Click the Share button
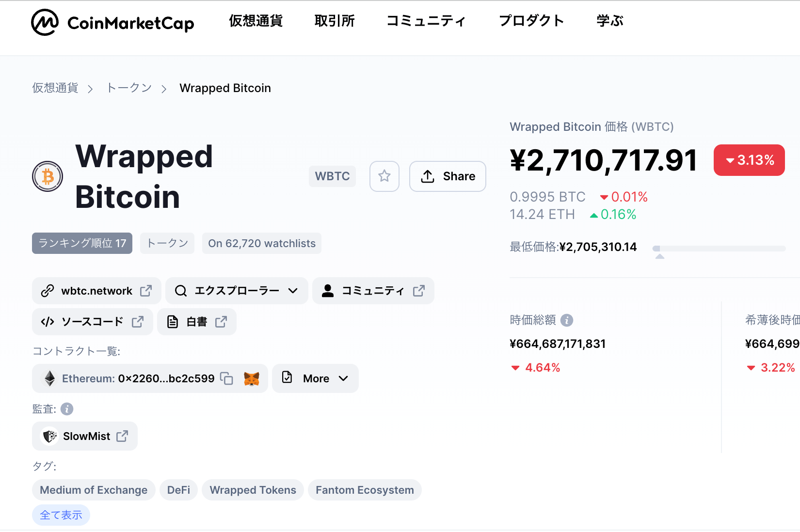 pos(448,176)
